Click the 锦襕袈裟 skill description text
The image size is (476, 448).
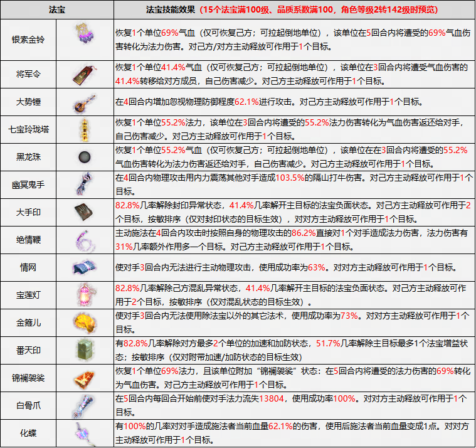pyautogui.click(x=293, y=378)
